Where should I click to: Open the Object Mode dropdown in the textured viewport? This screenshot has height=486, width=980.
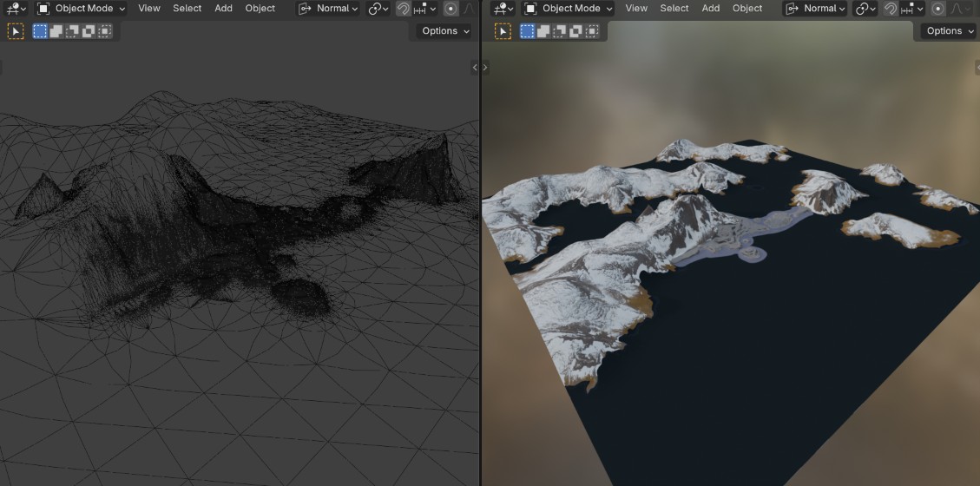[569, 9]
